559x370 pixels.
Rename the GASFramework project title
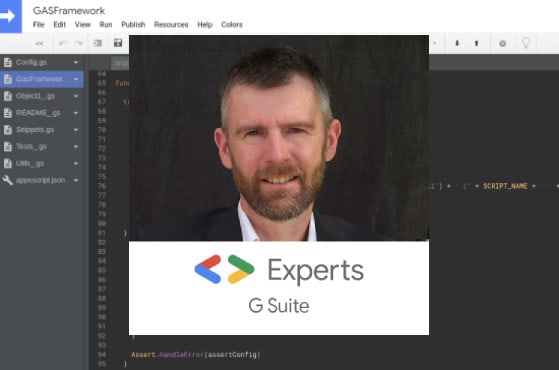(x=69, y=11)
